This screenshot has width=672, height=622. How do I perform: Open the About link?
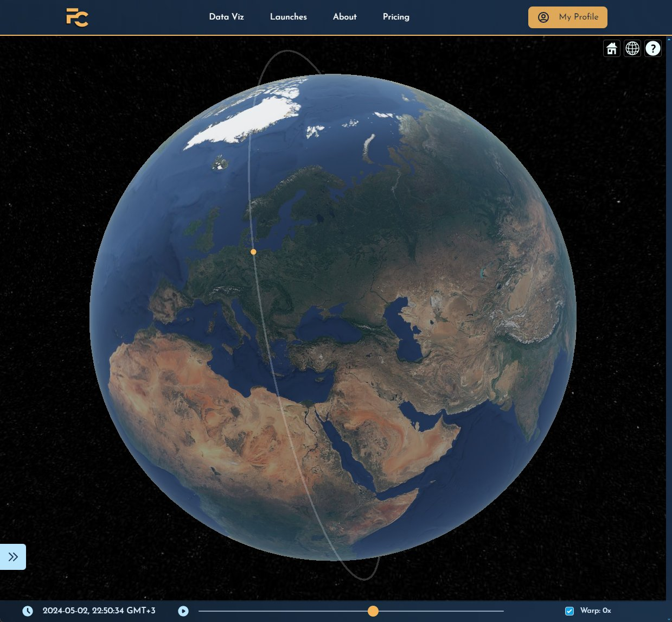[344, 17]
